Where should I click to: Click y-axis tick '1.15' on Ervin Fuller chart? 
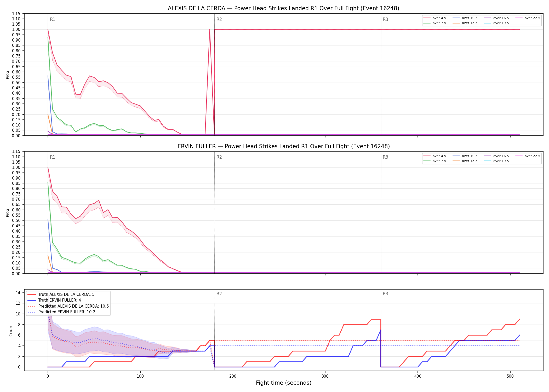click(16, 152)
